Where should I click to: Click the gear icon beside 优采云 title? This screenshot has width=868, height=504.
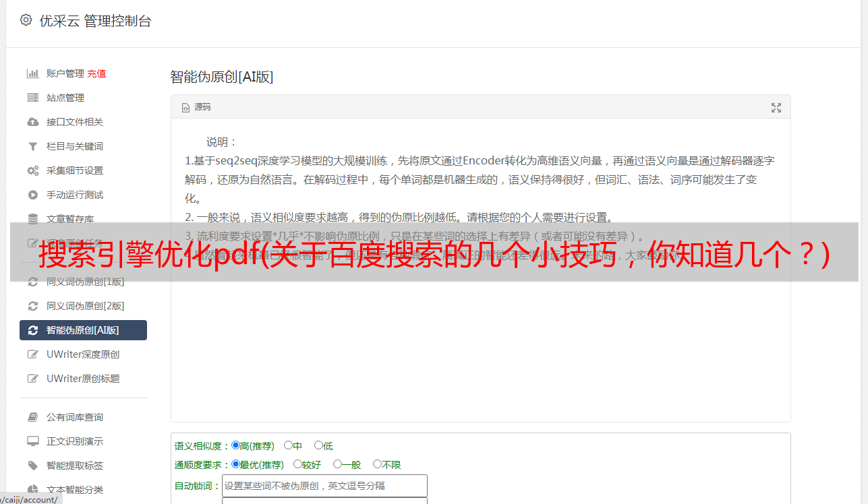[26, 20]
